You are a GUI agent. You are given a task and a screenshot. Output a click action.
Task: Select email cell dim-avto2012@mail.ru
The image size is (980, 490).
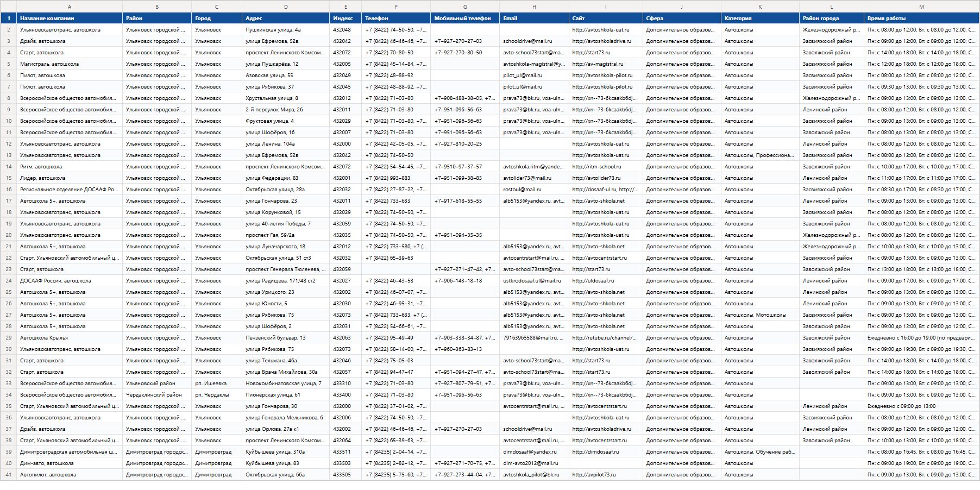click(x=534, y=463)
